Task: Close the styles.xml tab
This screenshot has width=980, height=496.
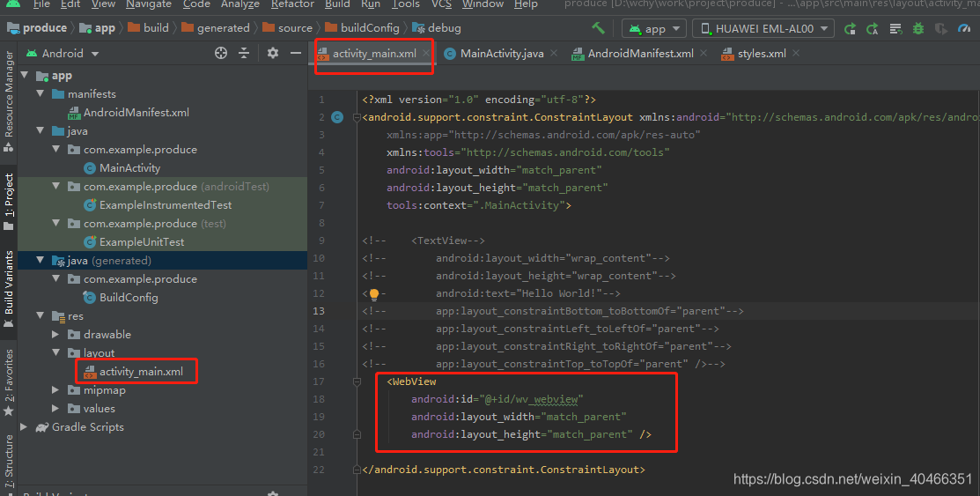Action: (796, 53)
